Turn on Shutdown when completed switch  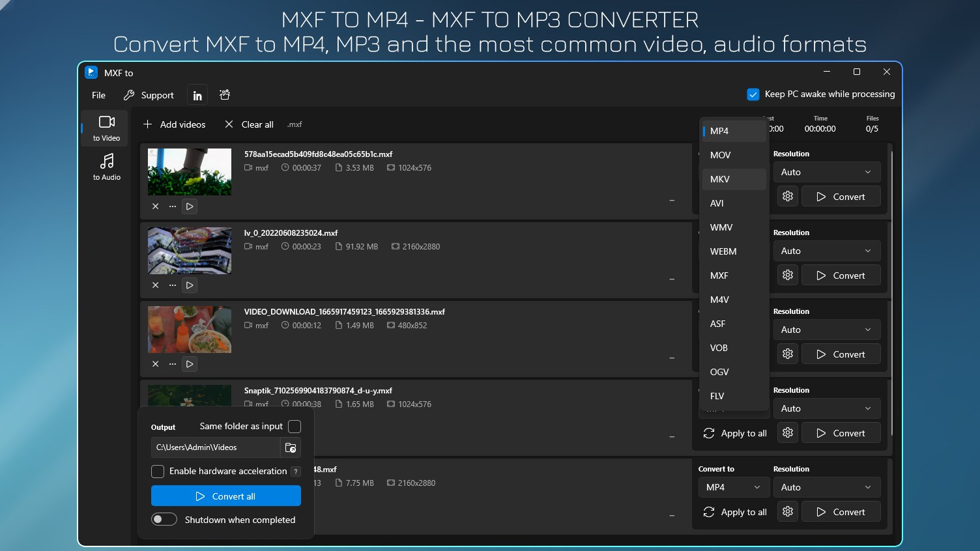coord(164,519)
